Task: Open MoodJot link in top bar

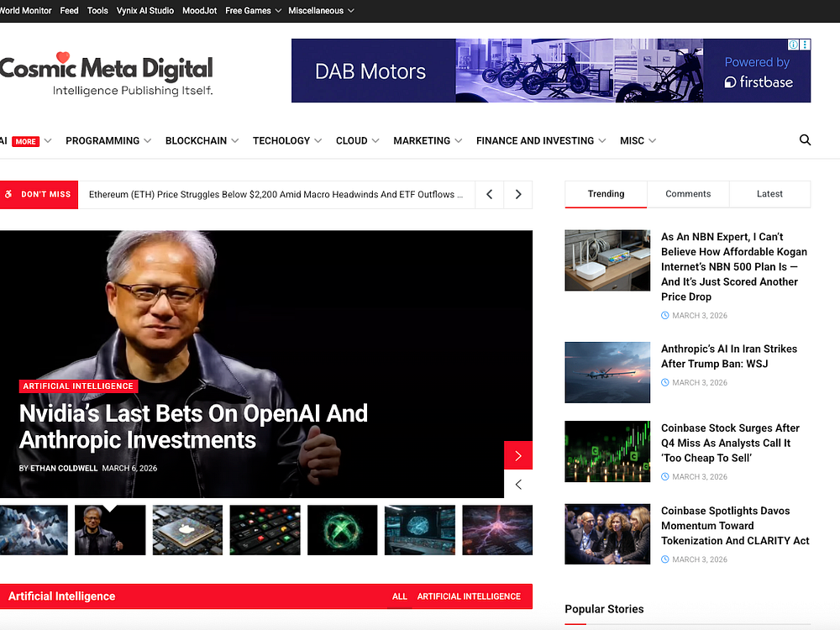Action: pyautogui.click(x=199, y=11)
